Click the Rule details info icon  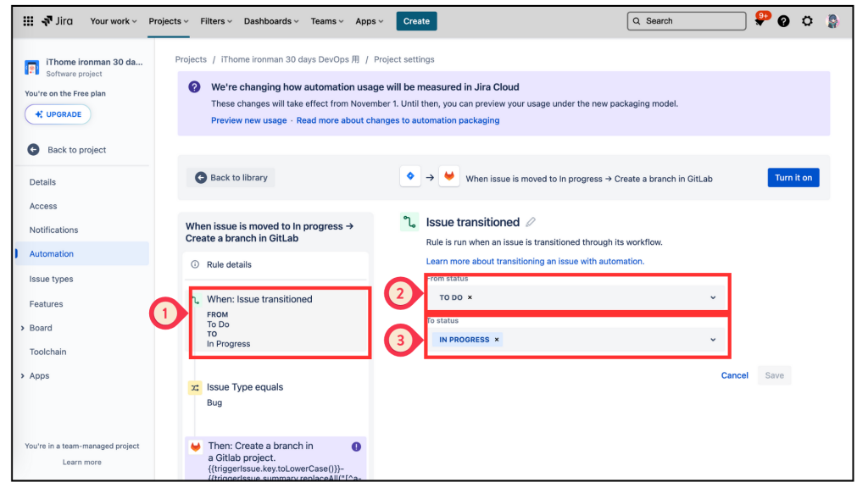point(195,264)
